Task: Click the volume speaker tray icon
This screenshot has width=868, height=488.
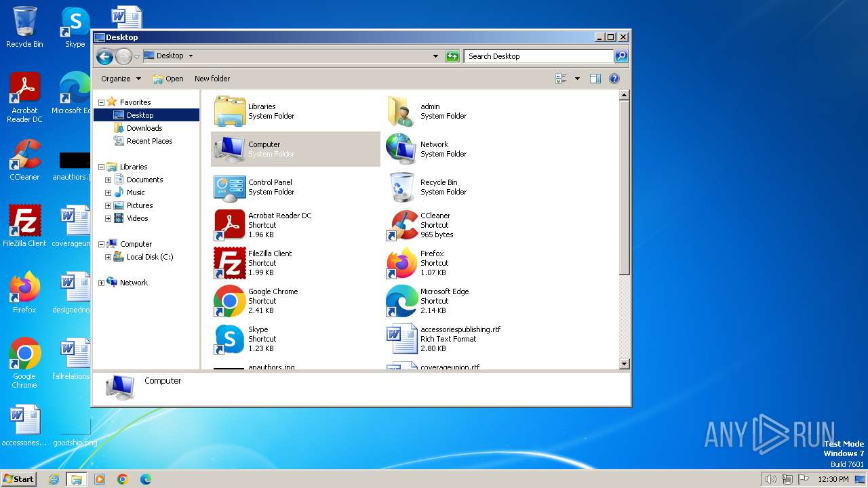Action: 771,479
